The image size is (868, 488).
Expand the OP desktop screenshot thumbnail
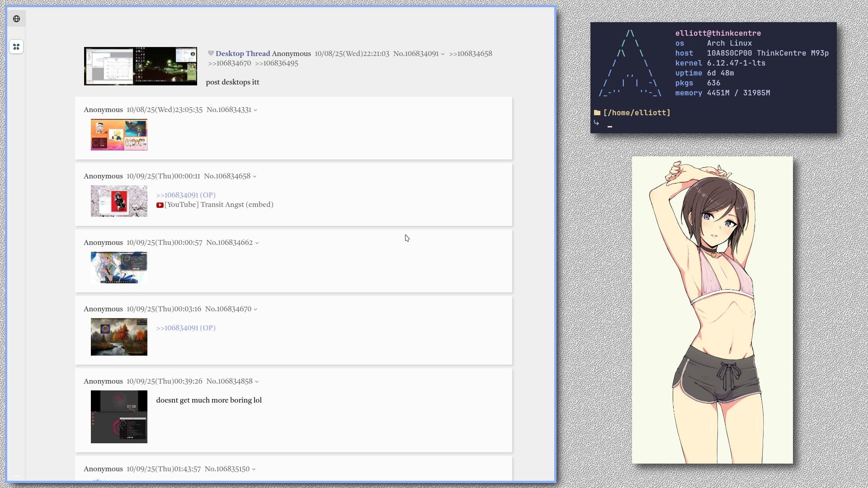[140, 66]
